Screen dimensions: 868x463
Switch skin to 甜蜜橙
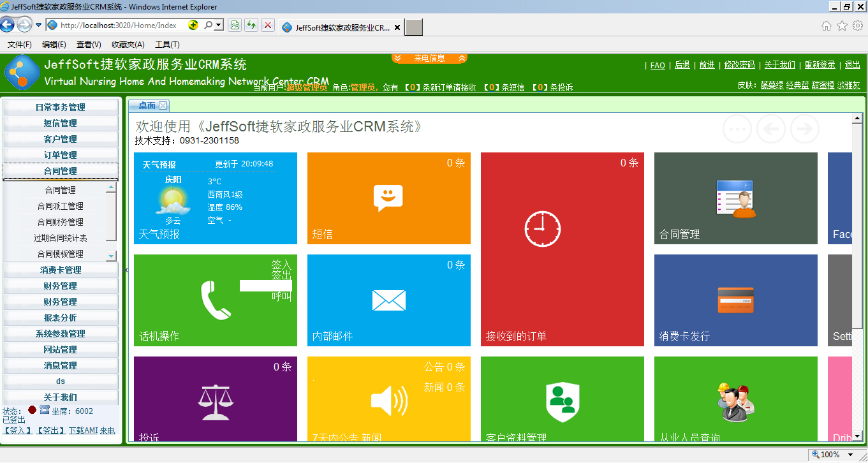(x=823, y=85)
